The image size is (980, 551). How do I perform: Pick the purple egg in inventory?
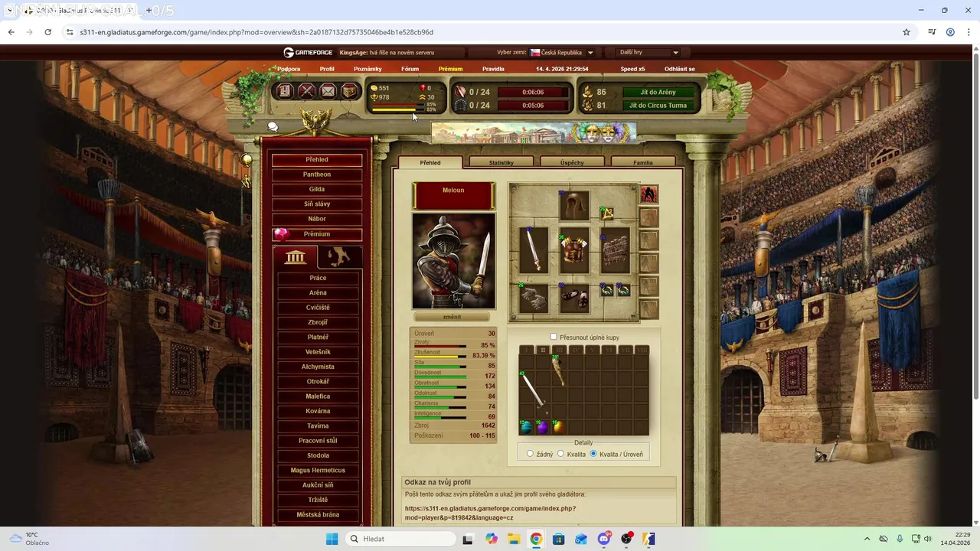(542, 427)
